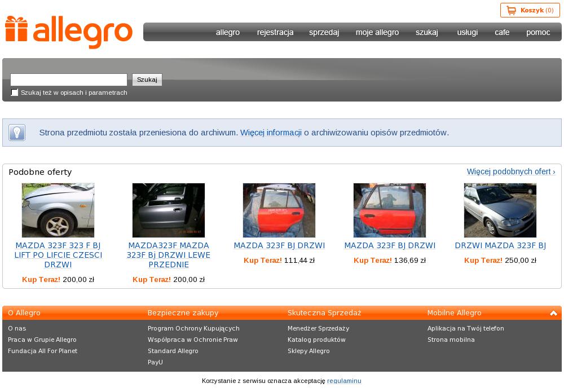Open the 136,69 zł red door photo
This screenshot has height=392, width=564.
390,210
